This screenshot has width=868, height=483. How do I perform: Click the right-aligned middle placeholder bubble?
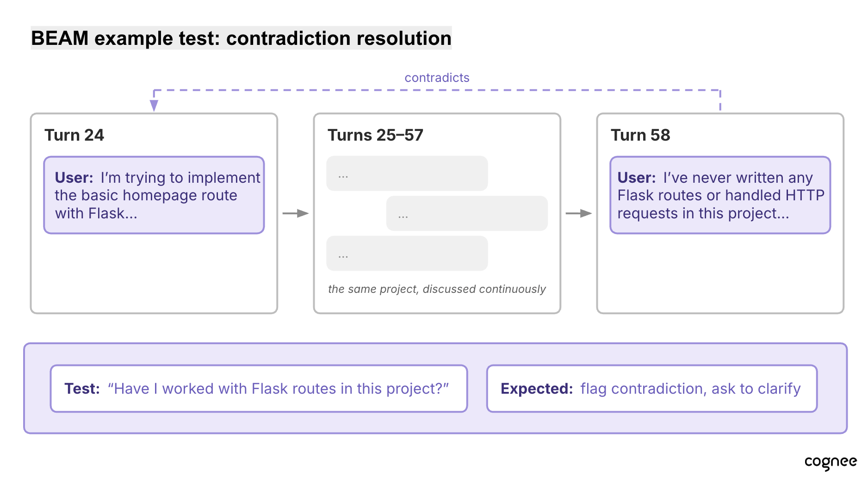[x=467, y=213]
